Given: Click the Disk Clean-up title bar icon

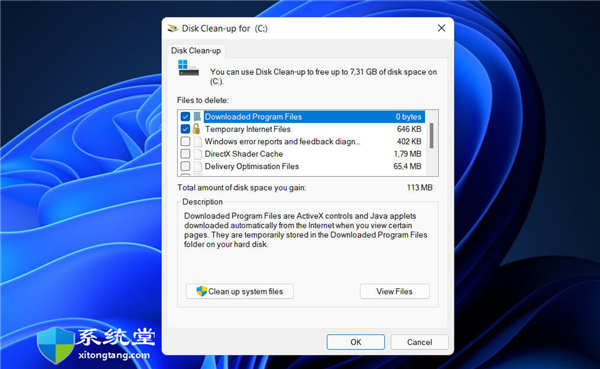Looking at the screenshot, I should [173, 28].
